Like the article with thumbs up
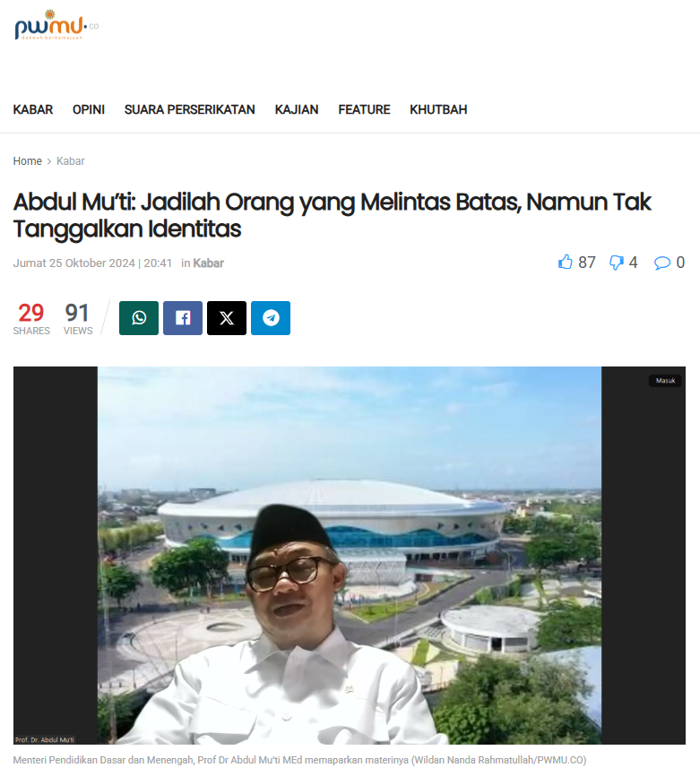The image size is (700, 776). [x=566, y=263]
